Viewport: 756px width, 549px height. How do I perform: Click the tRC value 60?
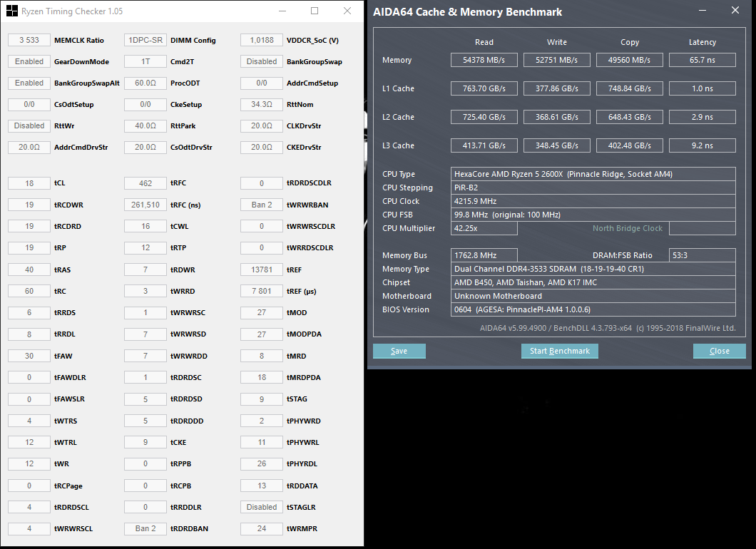tap(29, 291)
